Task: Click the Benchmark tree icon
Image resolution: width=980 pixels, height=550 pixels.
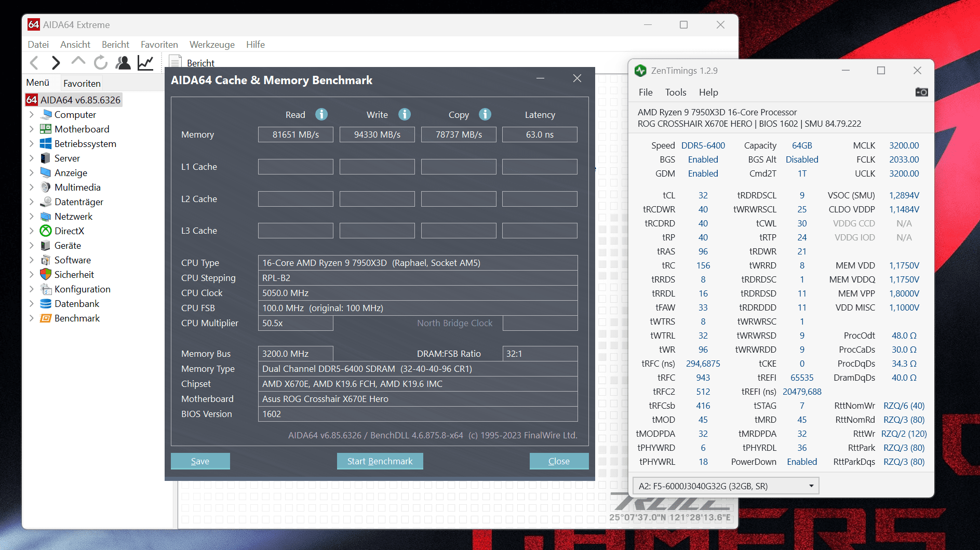Action: click(x=46, y=318)
